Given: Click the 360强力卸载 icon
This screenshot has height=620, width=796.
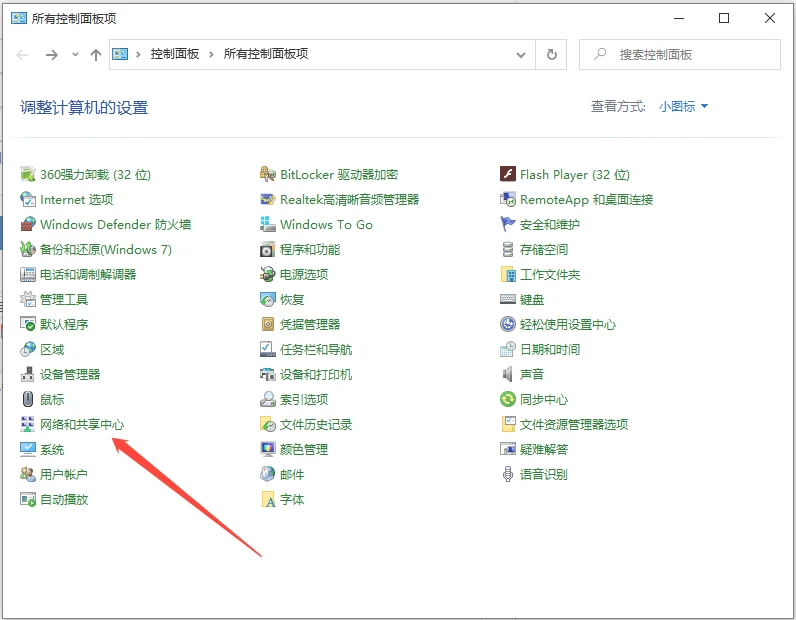Looking at the screenshot, I should 27,174.
